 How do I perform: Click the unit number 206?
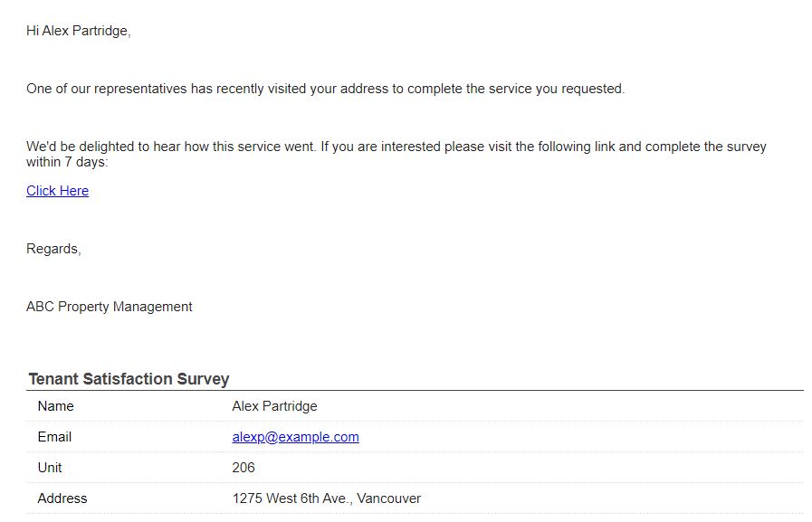(244, 468)
